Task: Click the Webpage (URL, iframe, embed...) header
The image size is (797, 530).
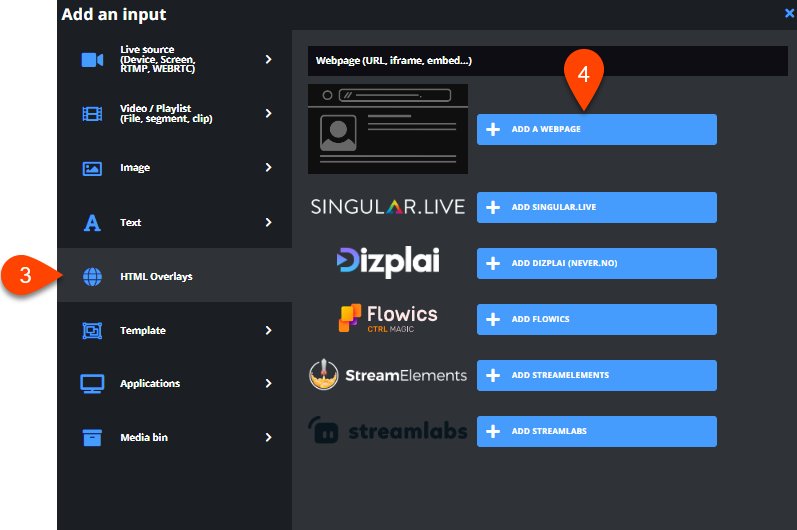Action: (x=547, y=61)
